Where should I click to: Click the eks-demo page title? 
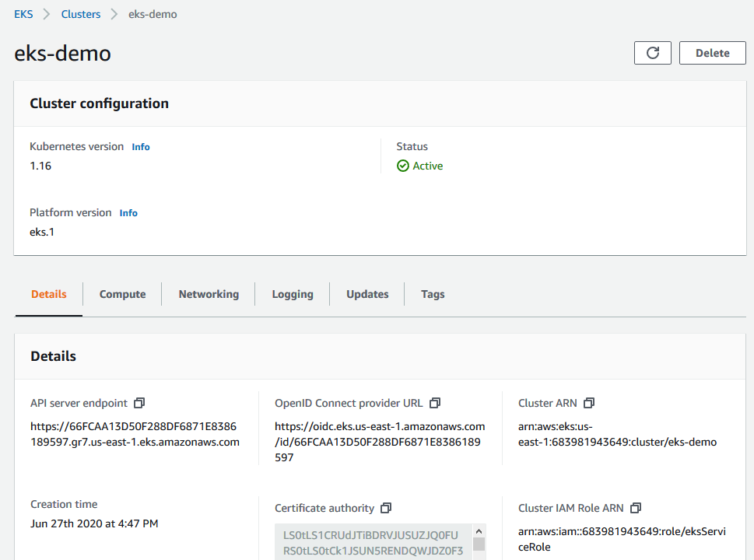(62, 53)
